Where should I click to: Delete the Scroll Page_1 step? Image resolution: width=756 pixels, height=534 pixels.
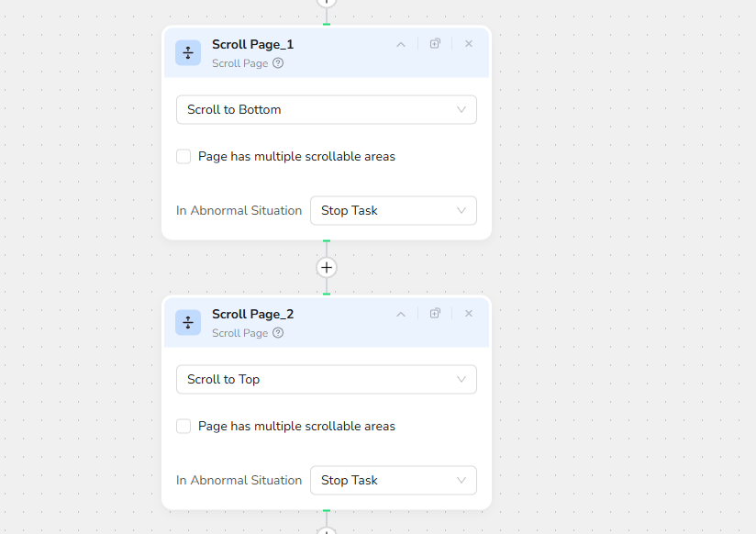pyautogui.click(x=469, y=44)
